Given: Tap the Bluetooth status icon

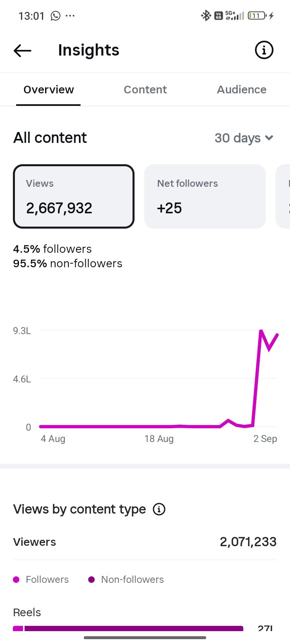Looking at the screenshot, I should (206, 16).
